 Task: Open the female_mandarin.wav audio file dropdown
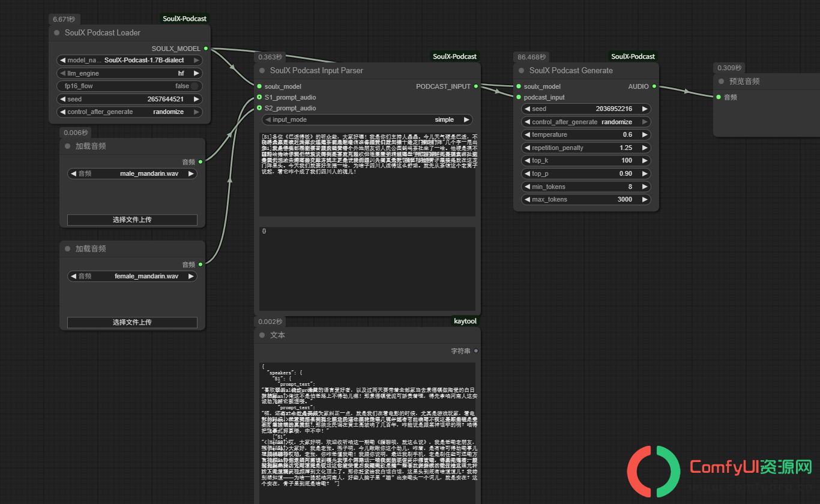pyautogui.click(x=133, y=277)
